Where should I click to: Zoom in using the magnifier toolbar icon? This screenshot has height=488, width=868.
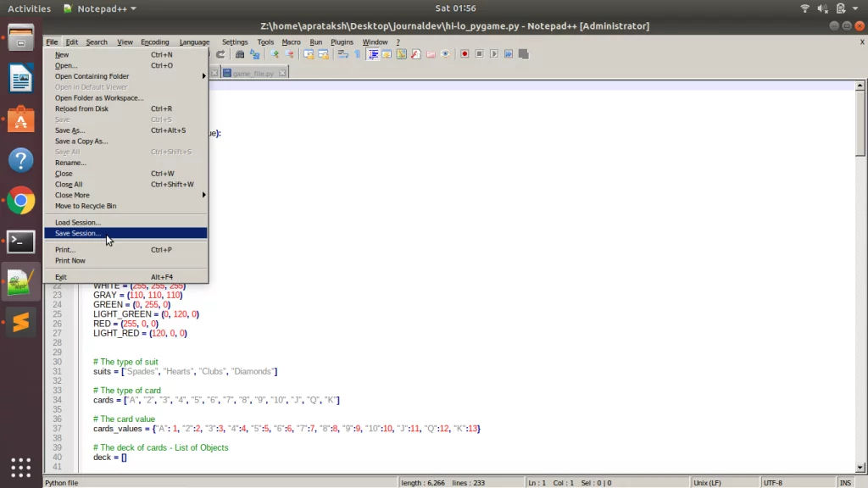(274, 54)
